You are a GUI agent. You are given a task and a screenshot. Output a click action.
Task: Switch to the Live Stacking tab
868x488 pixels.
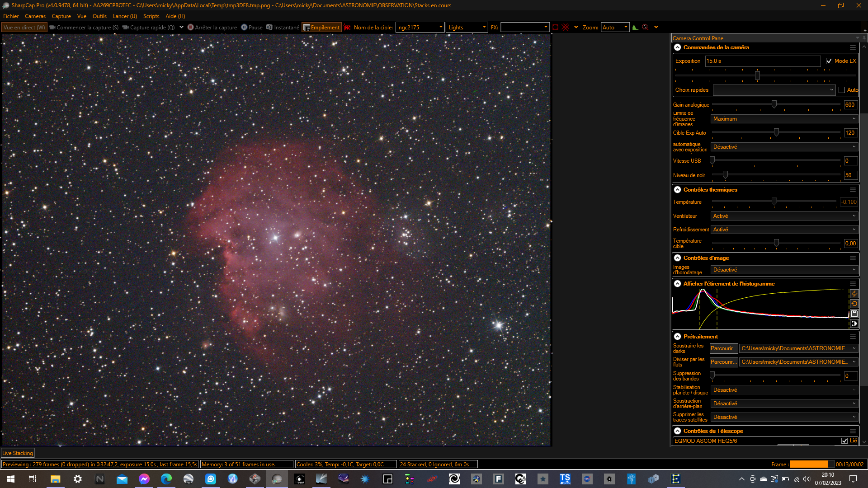point(18,453)
